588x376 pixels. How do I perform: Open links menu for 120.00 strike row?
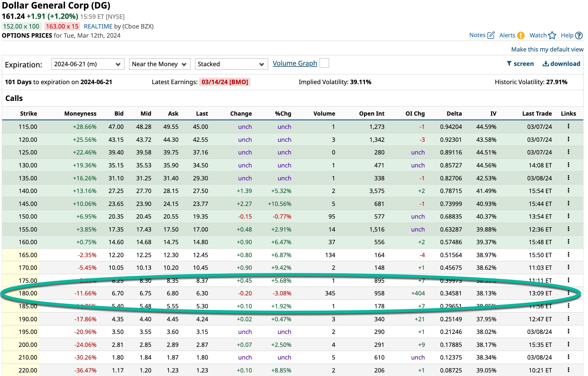pyautogui.click(x=568, y=139)
